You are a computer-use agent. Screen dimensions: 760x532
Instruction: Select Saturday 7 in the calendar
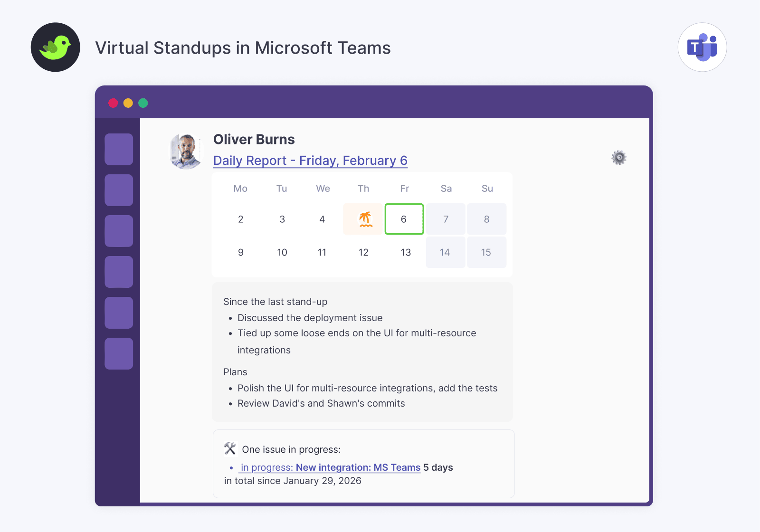pyautogui.click(x=446, y=219)
